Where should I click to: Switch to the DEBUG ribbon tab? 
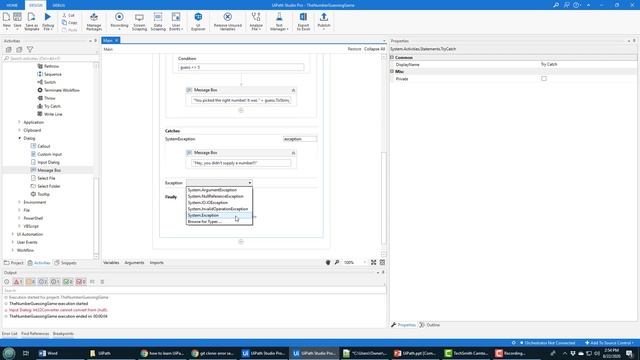point(59,5)
